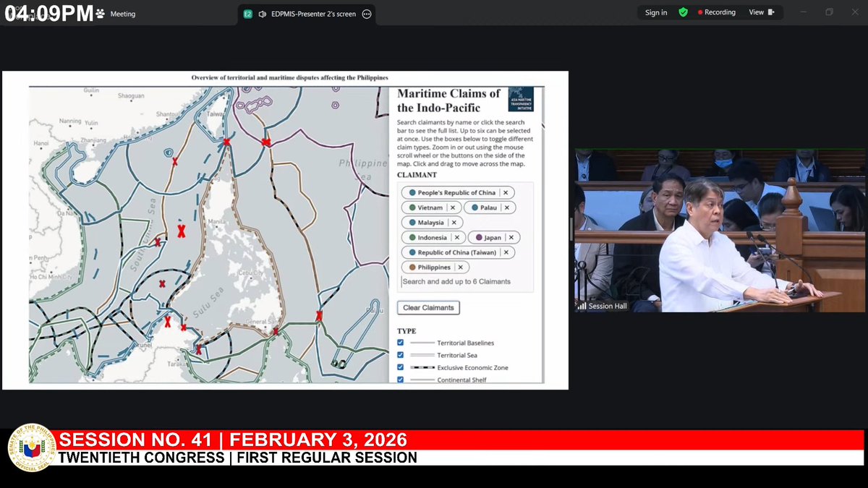Open the View layout menu
868x488 pixels.
pos(762,12)
